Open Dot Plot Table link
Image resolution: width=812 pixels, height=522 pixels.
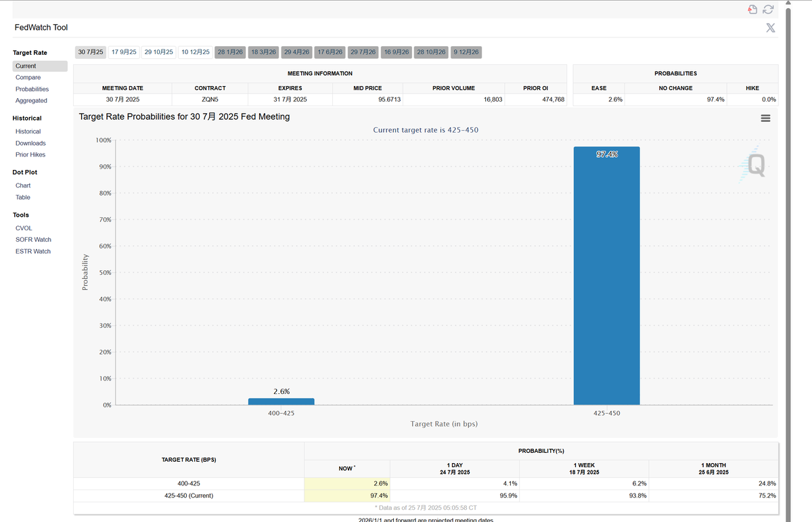[x=23, y=197]
